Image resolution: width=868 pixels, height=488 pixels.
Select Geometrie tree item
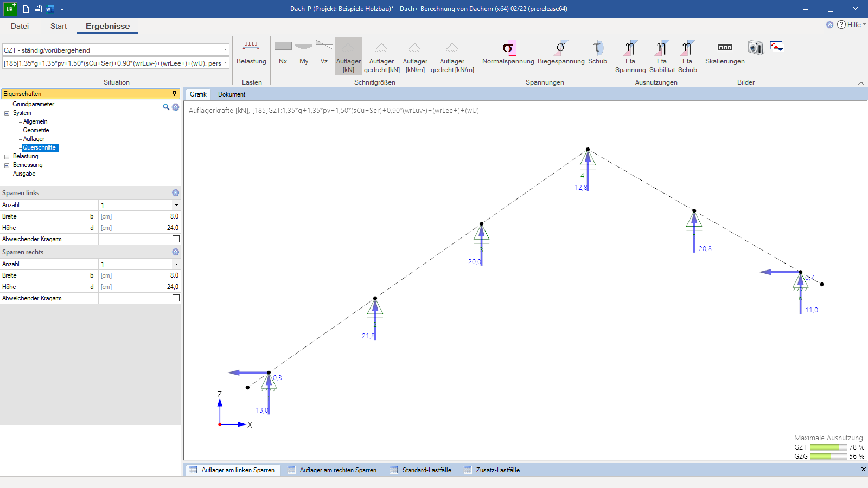click(x=36, y=130)
